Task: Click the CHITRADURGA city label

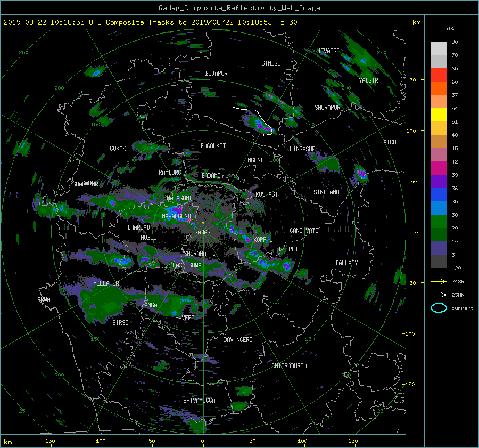Action: tap(289, 366)
